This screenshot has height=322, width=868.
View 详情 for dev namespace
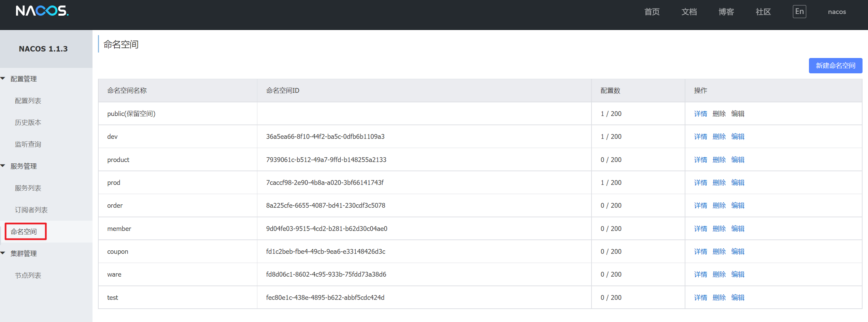701,136
